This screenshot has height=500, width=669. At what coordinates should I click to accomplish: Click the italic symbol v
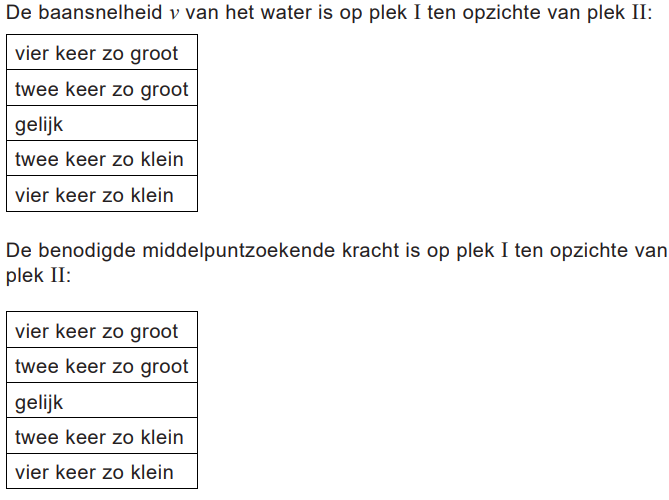[x=175, y=17]
